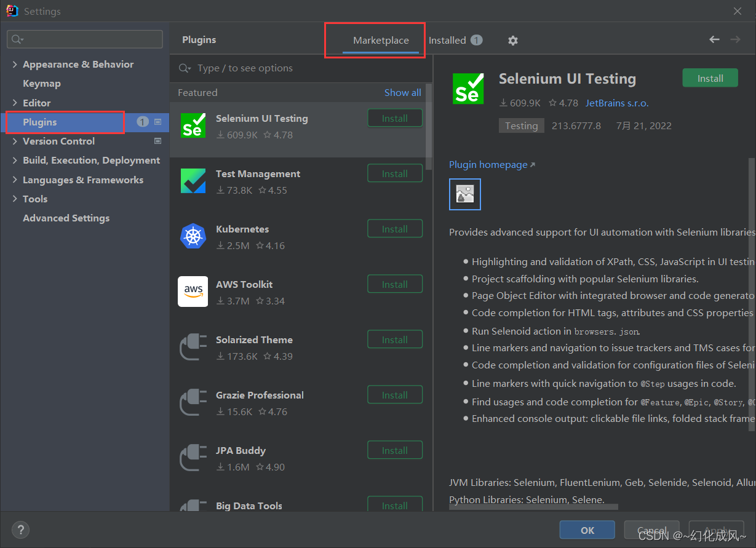Install the Solarized Theme plugin
Viewport: 756px width, 548px height.
tap(395, 340)
